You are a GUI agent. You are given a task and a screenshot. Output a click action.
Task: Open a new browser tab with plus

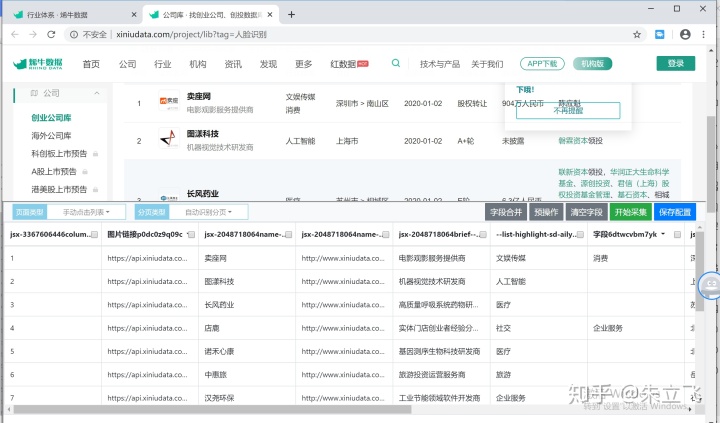pos(291,15)
